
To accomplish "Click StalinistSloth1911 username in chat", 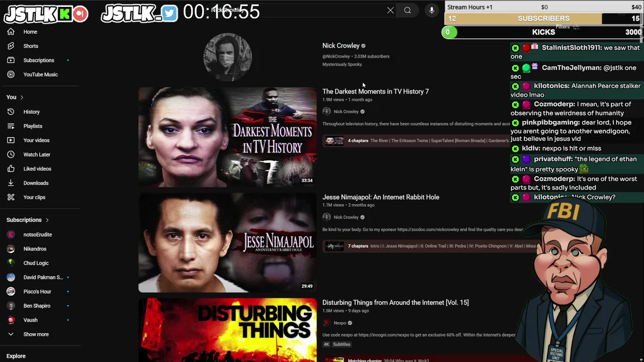I will point(571,48).
